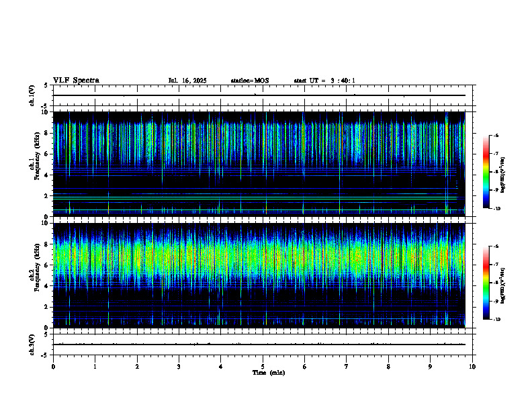
Task: Select the "start UT = 3:40:1" text
Action: (324, 81)
